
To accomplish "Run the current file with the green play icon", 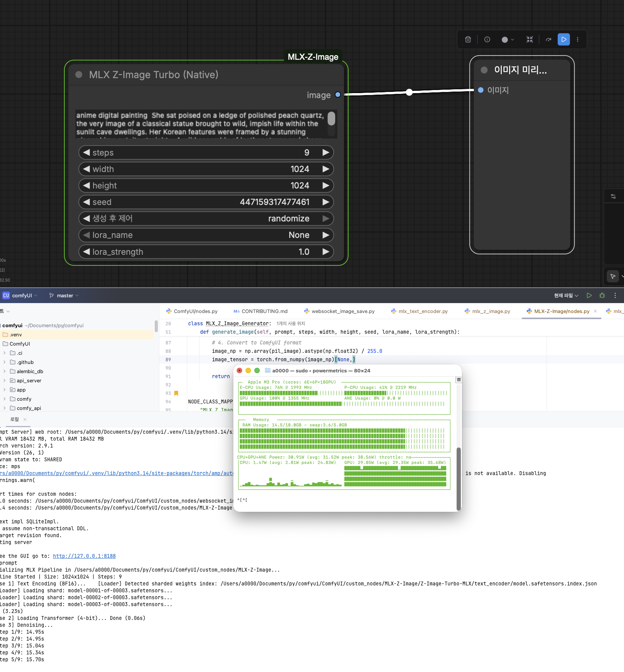I will [x=589, y=295].
